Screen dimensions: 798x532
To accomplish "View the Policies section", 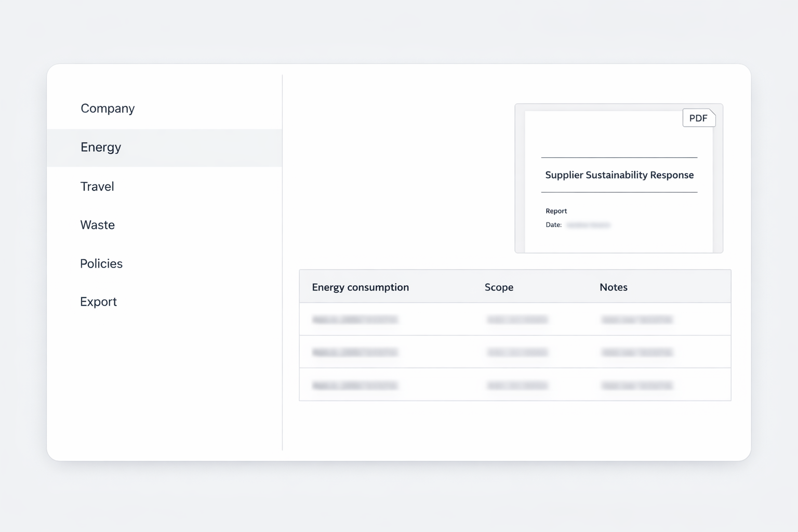I will (x=101, y=263).
